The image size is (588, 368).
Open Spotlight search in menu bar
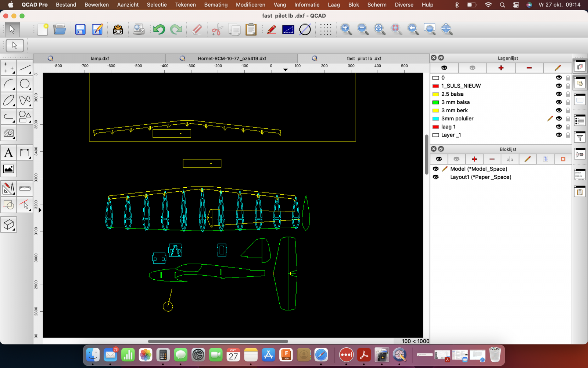502,5
